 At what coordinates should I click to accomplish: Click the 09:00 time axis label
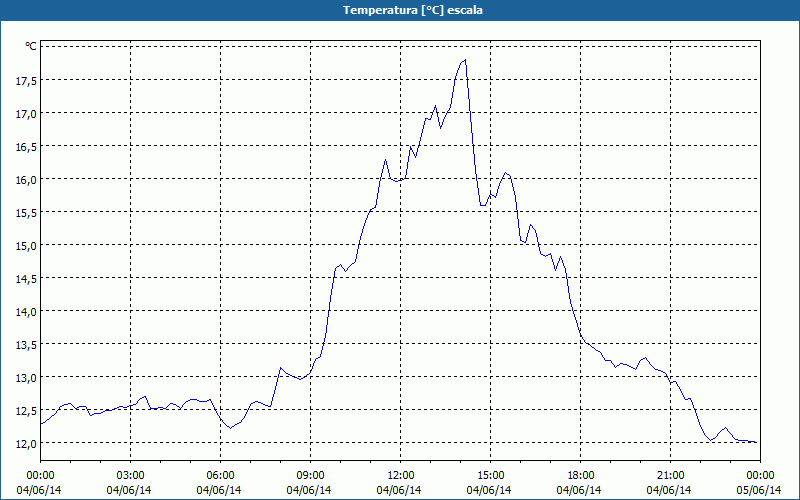[311, 474]
